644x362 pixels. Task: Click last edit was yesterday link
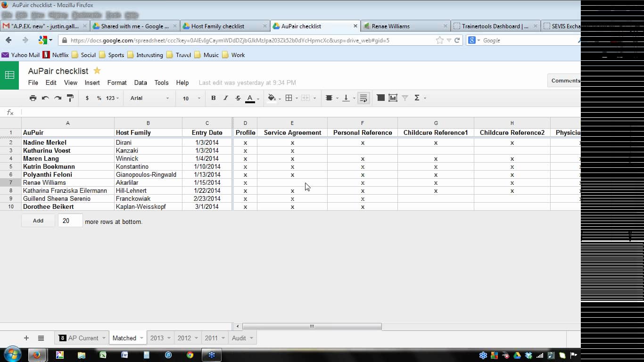point(248,82)
